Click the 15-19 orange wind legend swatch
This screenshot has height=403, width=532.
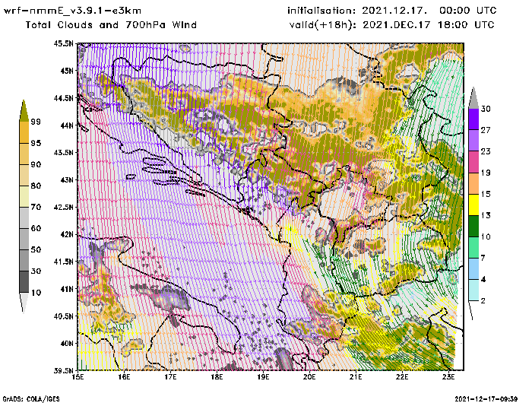473,183
